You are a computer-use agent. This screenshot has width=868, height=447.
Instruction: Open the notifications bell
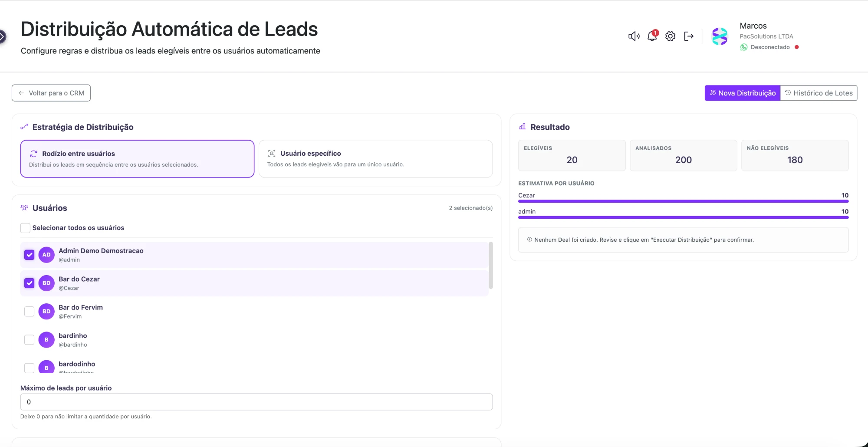click(652, 36)
